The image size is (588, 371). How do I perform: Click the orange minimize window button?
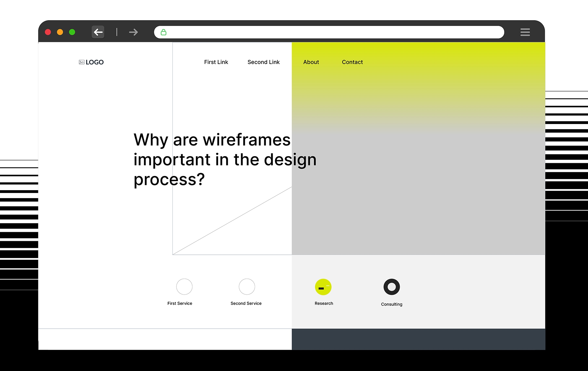click(x=60, y=32)
